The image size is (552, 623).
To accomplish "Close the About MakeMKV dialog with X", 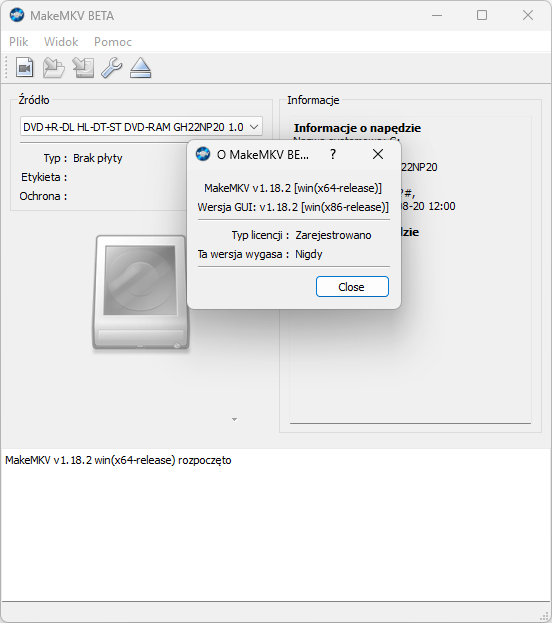I will pyautogui.click(x=378, y=154).
